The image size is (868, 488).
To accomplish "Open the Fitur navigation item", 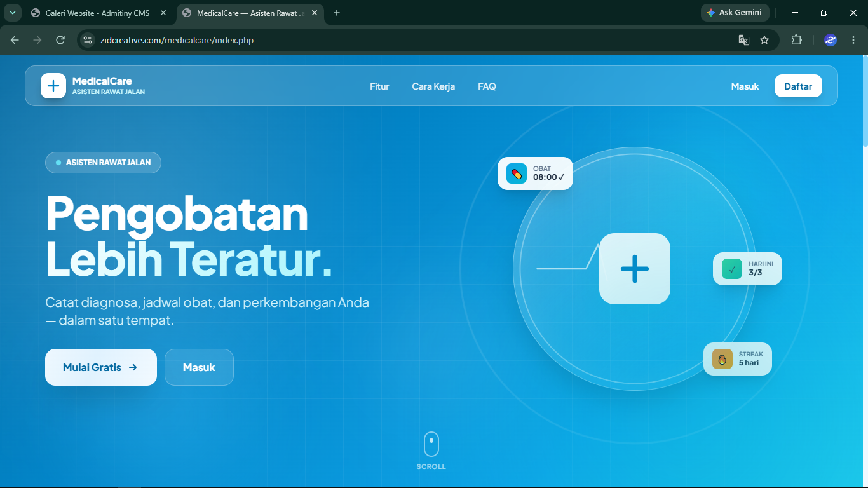I will coord(379,86).
